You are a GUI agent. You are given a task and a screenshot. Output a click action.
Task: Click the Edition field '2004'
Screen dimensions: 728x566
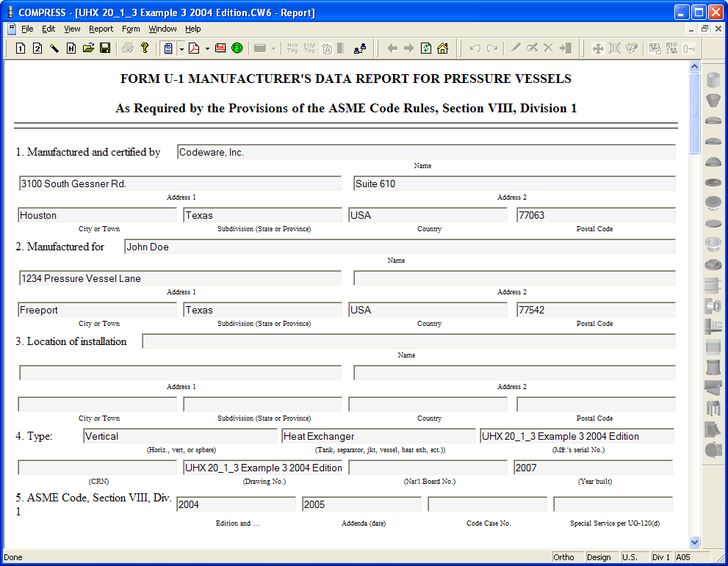pyautogui.click(x=236, y=504)
